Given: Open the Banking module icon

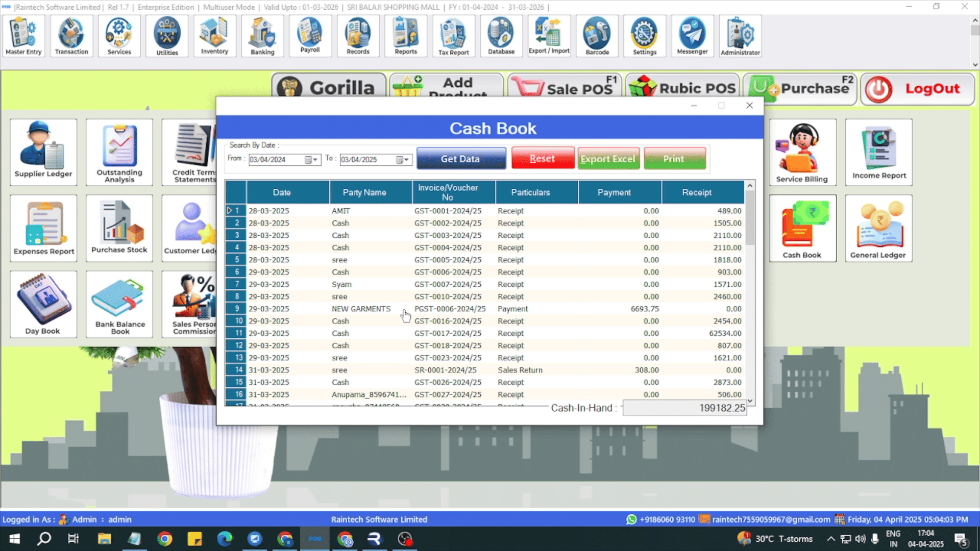Looking at the screenshot, I should pos(262,36).
